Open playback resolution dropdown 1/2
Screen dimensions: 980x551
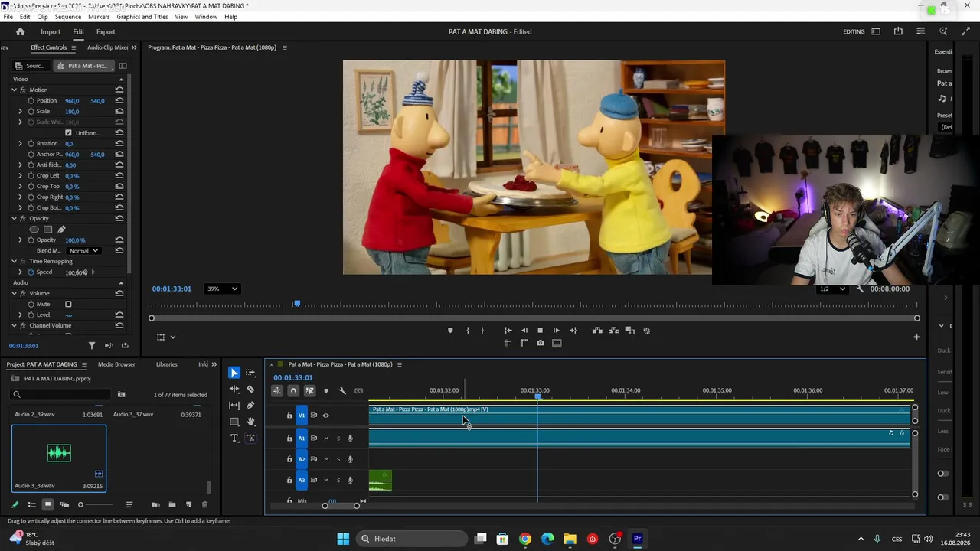(831, 289)
